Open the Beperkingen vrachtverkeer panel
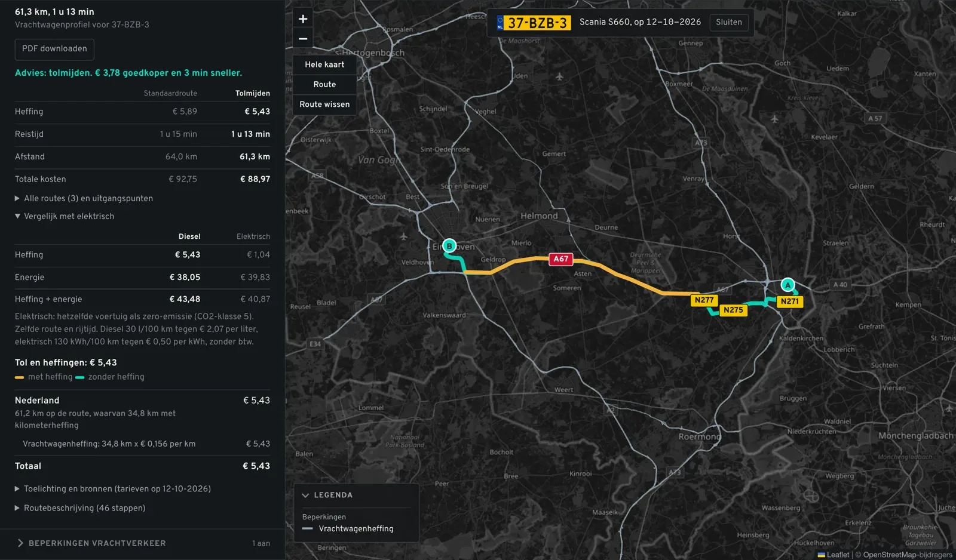The width and height of the screenshot is (956, 560). [x=142, y=543]
